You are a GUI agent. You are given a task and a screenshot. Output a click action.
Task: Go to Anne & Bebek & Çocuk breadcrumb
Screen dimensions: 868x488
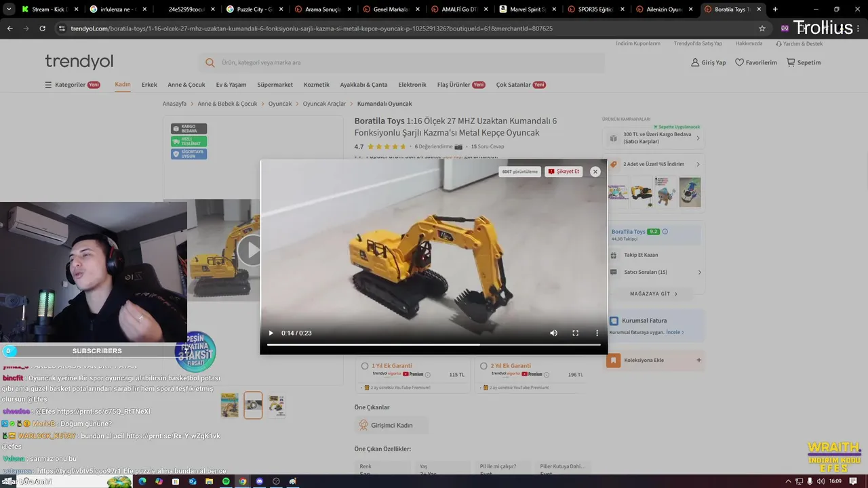[x=227, y=104]
